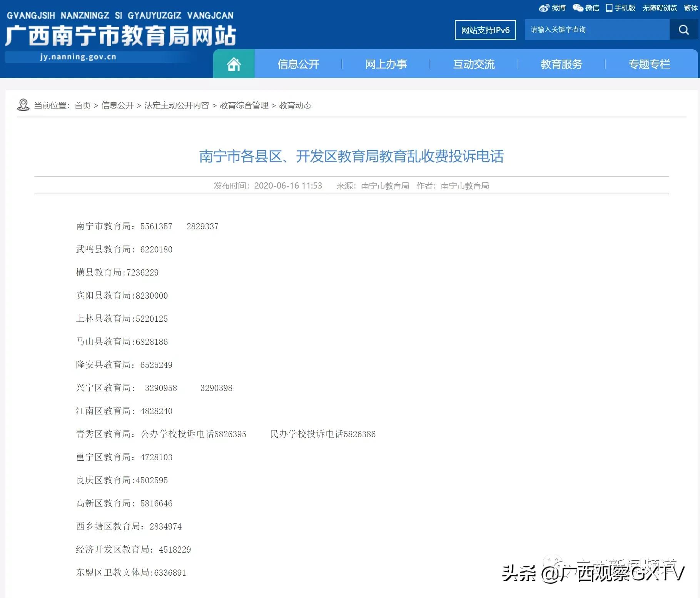
Task: Select the 互动交流 navigation item
Action: (x=474, y=64)
